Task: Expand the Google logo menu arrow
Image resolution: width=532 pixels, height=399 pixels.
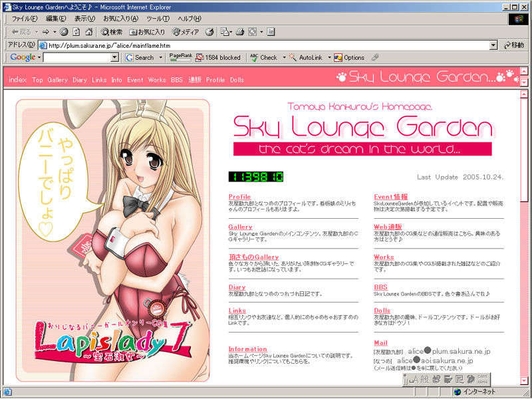Action: tap(39, 57)
